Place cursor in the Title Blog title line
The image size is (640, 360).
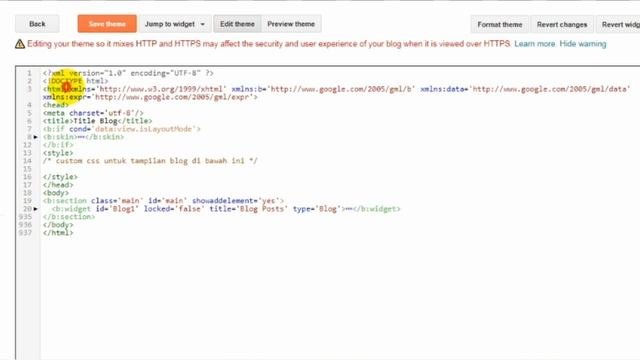tap(98, 121)
